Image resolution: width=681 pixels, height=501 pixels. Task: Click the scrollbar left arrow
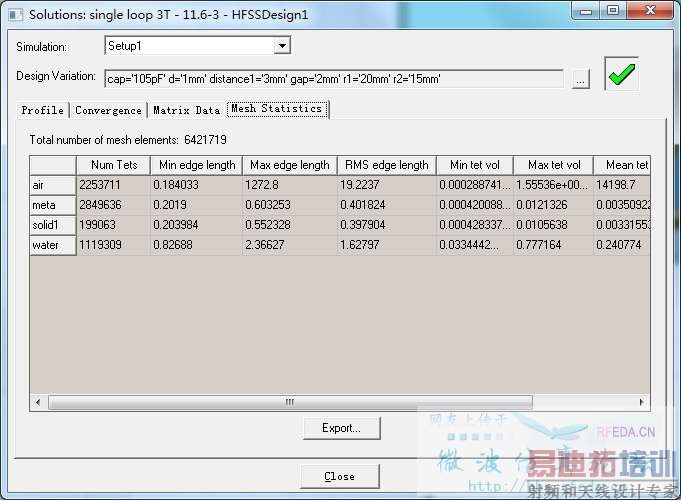pos(38,402)
